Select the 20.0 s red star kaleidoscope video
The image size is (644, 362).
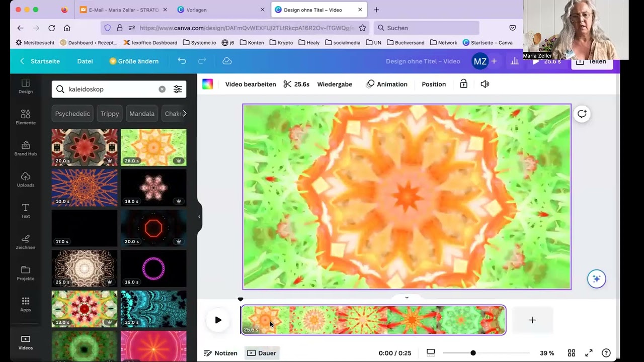(x=85, y=147)
